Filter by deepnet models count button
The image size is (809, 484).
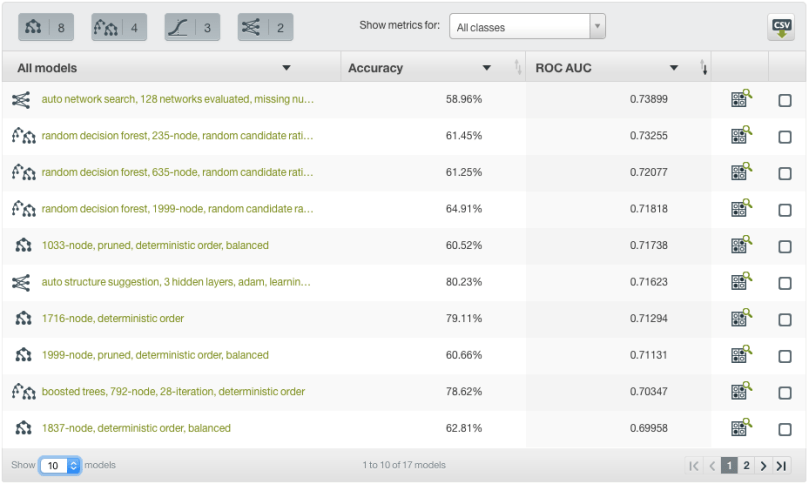point(265,28)
